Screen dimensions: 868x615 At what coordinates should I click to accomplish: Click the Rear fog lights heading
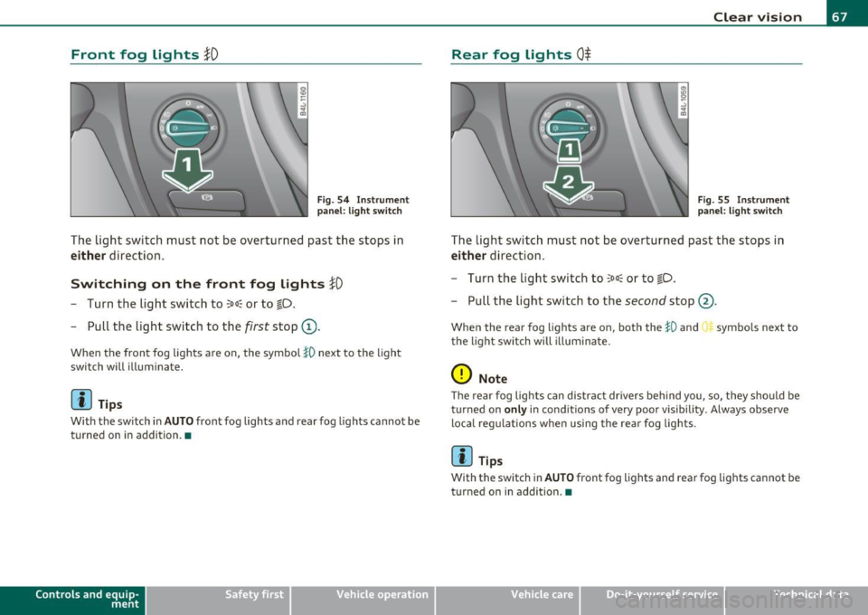pyautogui.click(x=521, y=54)
